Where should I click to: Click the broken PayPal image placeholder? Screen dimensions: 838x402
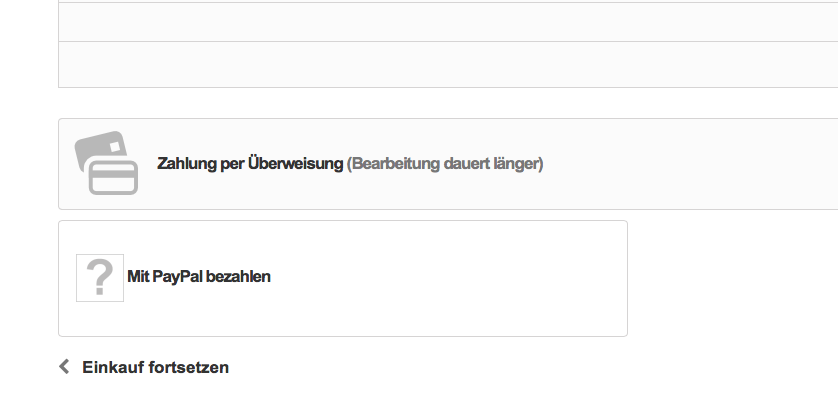coord(100,277)
